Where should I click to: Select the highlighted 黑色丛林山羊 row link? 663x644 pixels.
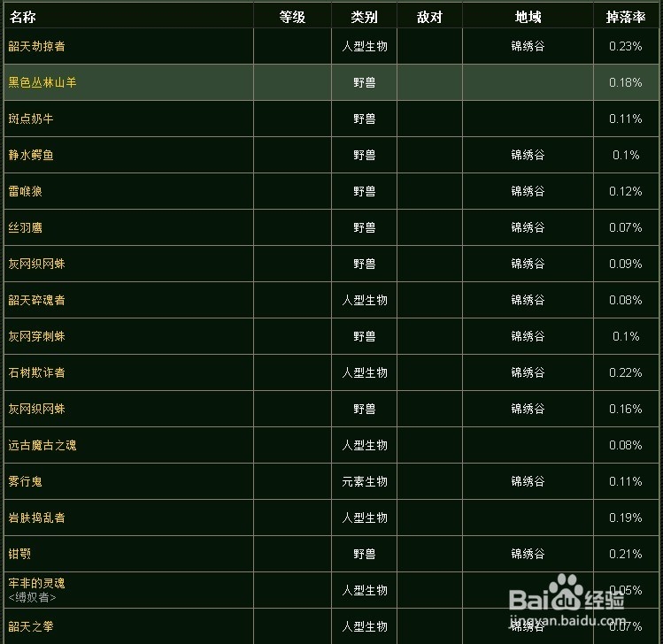coord(42,82)
